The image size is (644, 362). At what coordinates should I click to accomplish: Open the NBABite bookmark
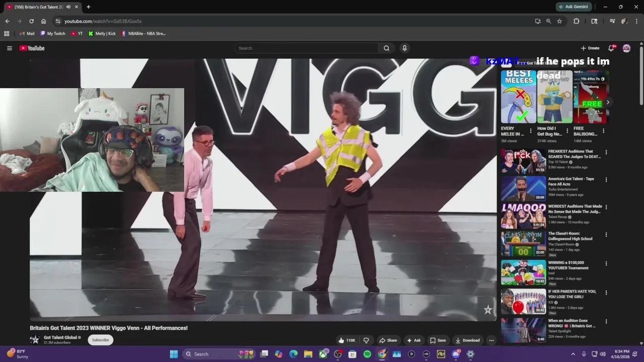(143, 34)
